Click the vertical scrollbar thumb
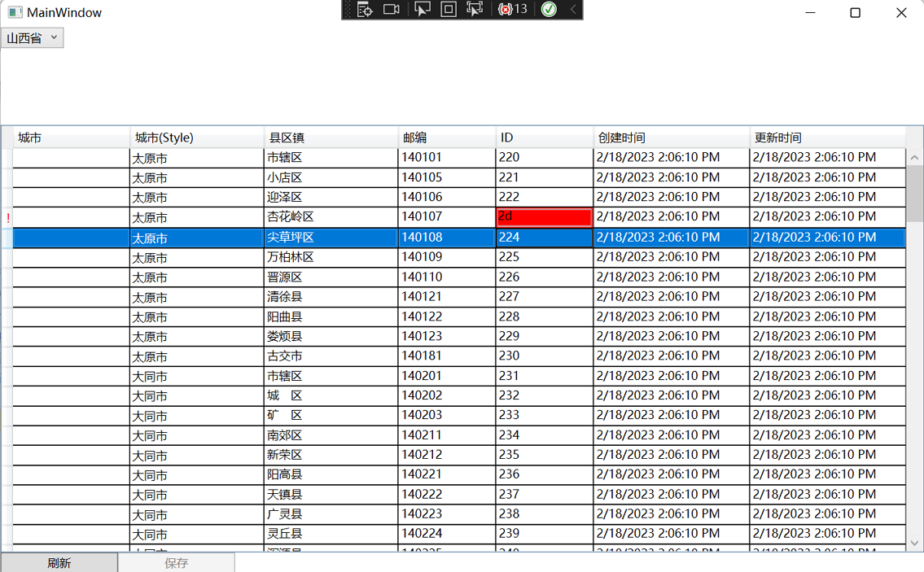 914,193
